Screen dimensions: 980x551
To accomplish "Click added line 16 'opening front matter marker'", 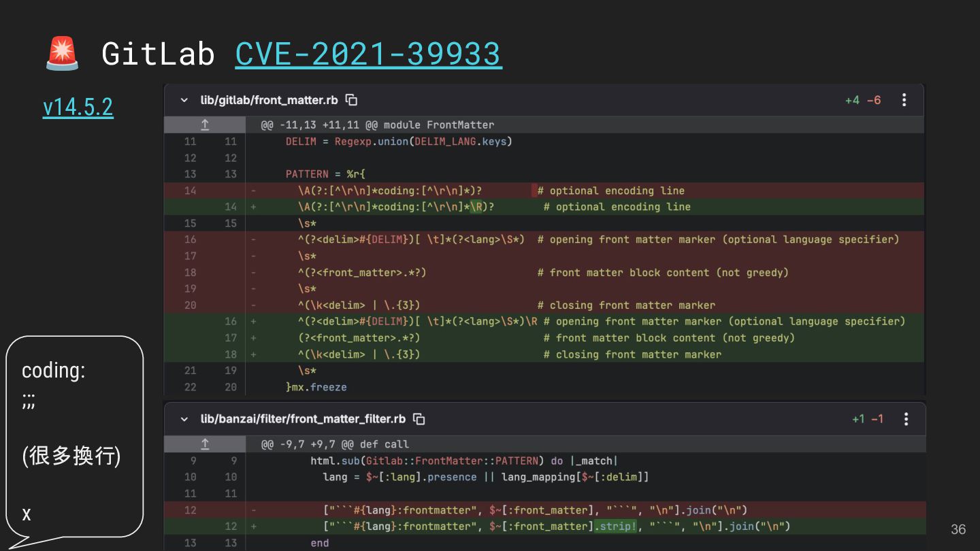I will tap(544, 321).
